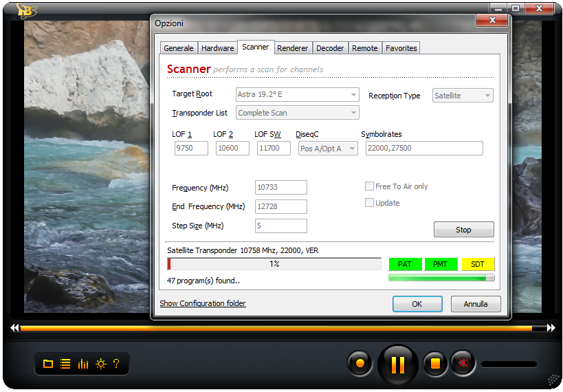Open equalizer bars icon in player toolbar
This screenshot has width=563, height=392.
click(83, 364)
